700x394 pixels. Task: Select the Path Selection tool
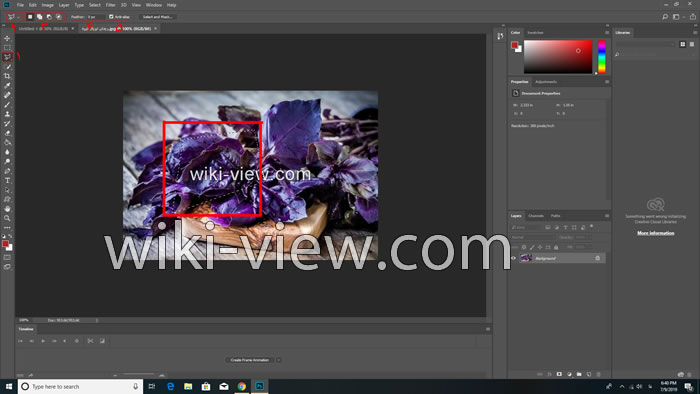(x=7, y=190)
